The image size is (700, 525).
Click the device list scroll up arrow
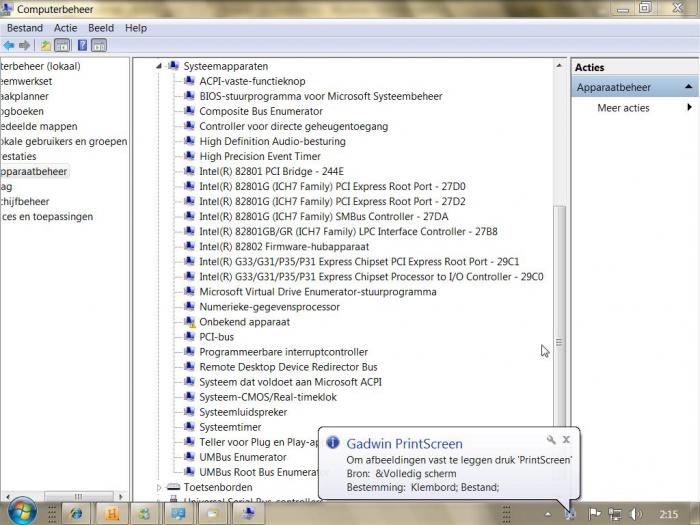[x=559, y=66]
